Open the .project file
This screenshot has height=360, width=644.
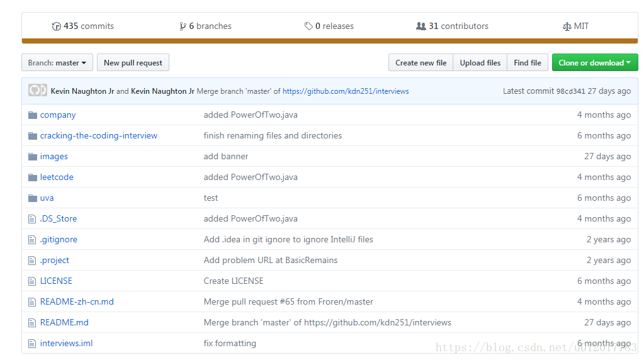pyautogui.click(x=55, y=261)
